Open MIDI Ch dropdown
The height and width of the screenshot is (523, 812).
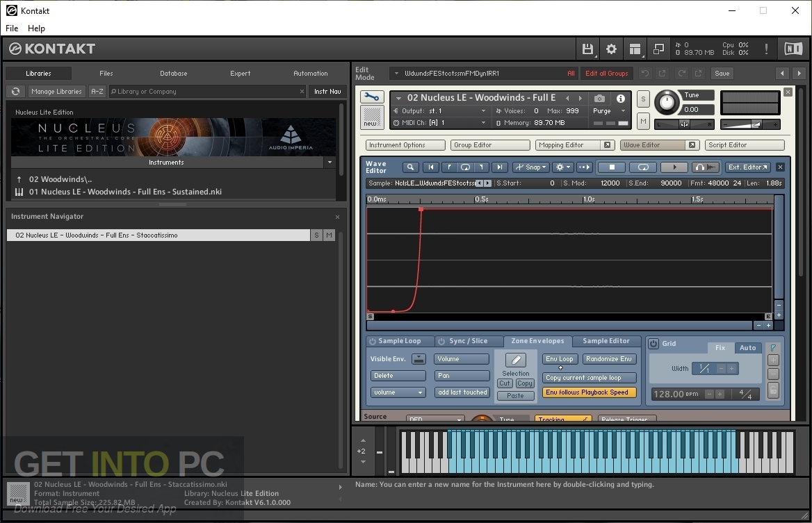click(x=483, y=123)
